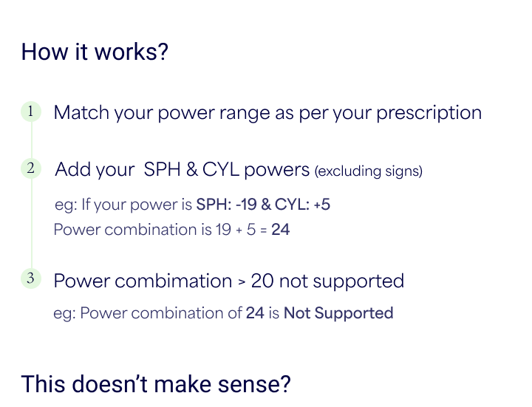Click "eg: Power combination of" example text
Viewport: 532px width, 407px height.
point(149,313)
